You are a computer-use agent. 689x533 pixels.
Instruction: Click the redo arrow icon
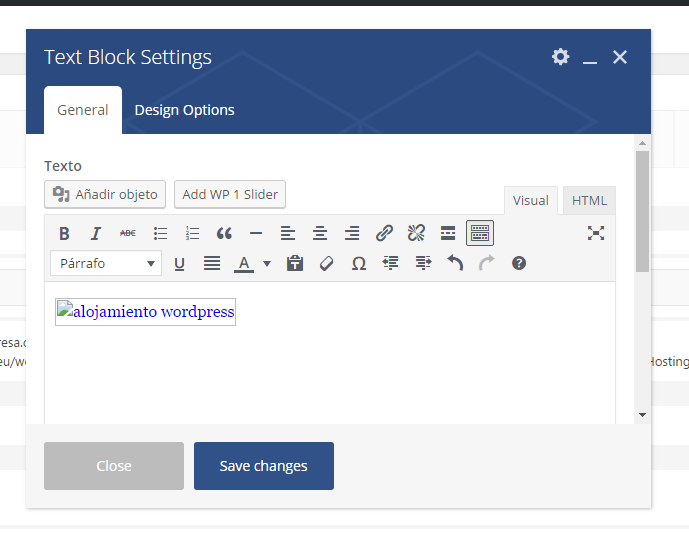point(487,264)
